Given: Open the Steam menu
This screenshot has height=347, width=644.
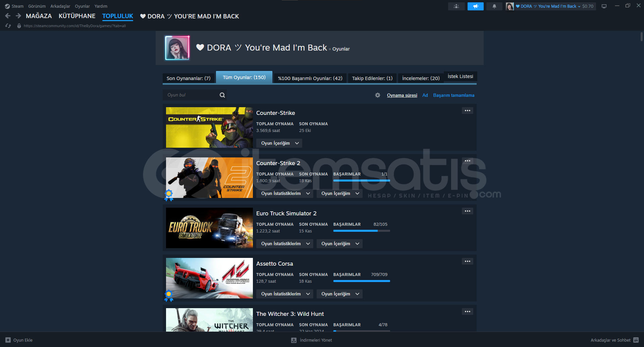Looking at the screenshot, I should click(x=17, y=6).
